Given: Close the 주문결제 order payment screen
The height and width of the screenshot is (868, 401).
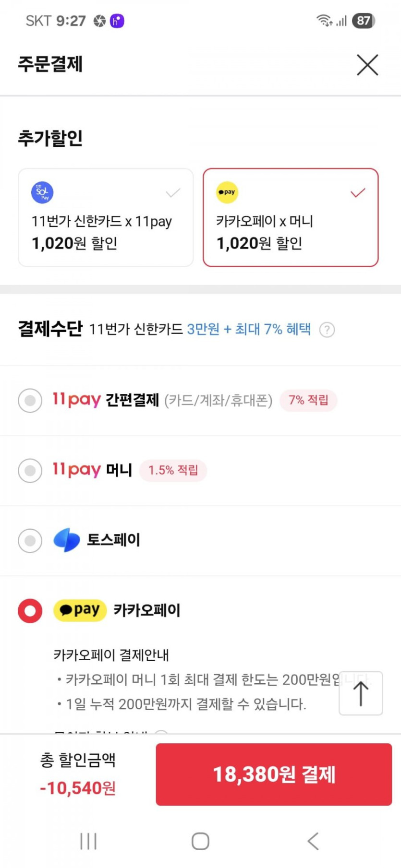Looking at the screenshot, I should click(x=367, y=65).
